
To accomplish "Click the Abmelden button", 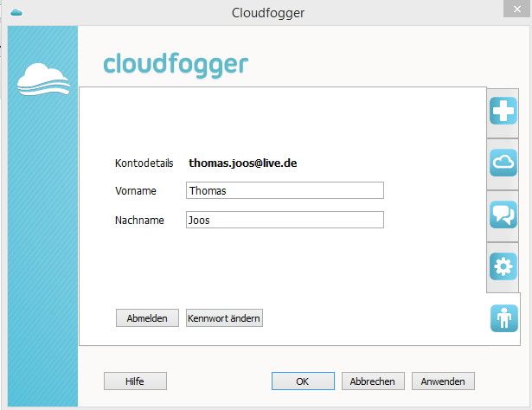I will tap(147, 318).
